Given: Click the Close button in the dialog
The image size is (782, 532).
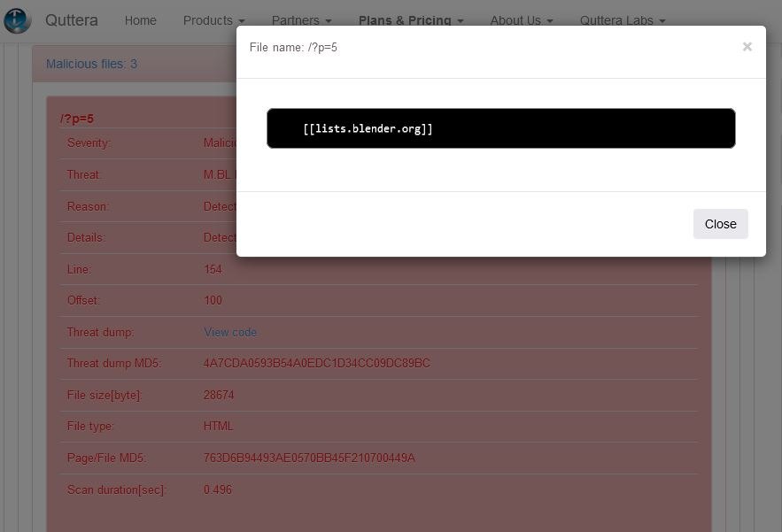Looking at the screenshot, I should pyautogui.click(x=720, y=224).
